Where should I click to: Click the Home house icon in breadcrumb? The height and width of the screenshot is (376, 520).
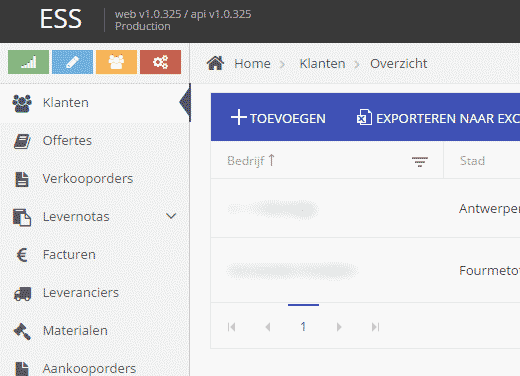point(215,63)
